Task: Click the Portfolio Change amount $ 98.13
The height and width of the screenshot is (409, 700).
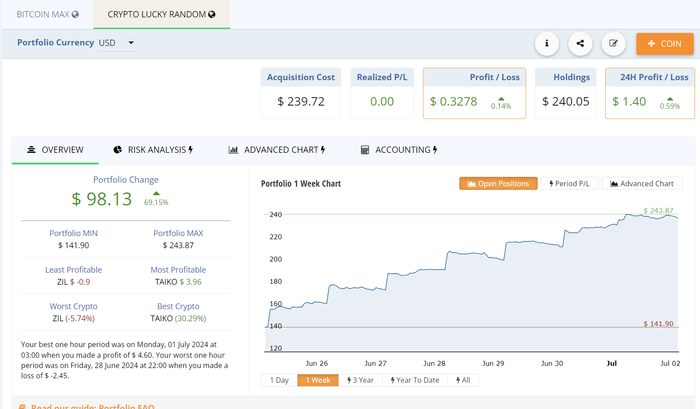Action: tap(102, 199)
